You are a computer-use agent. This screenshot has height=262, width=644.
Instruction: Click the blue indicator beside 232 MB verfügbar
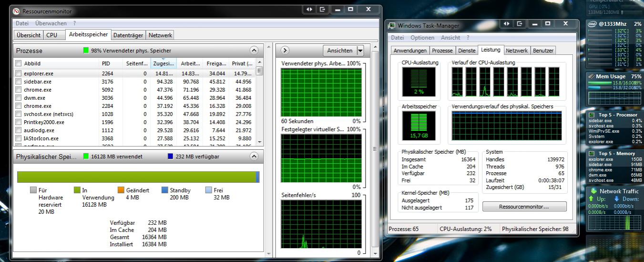pos(171,156)
